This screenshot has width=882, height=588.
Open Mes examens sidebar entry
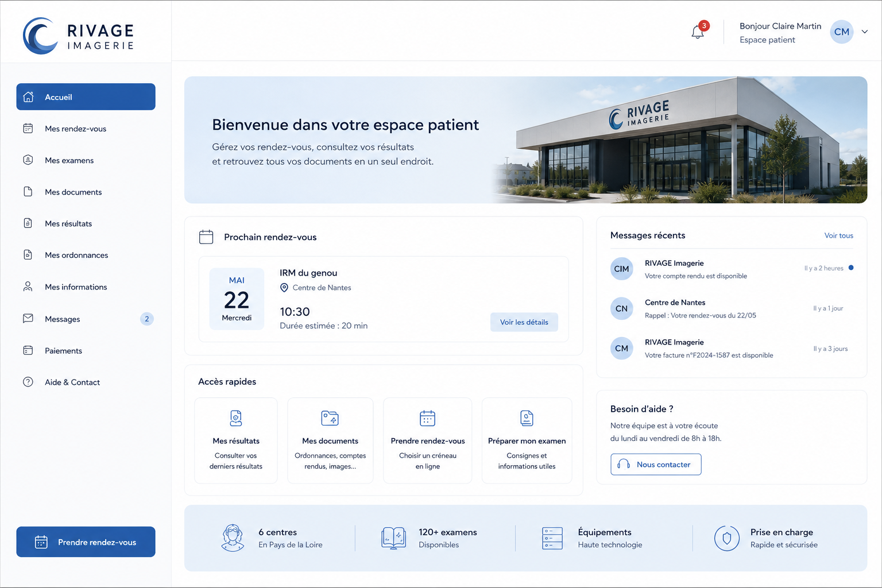(86, 160)
